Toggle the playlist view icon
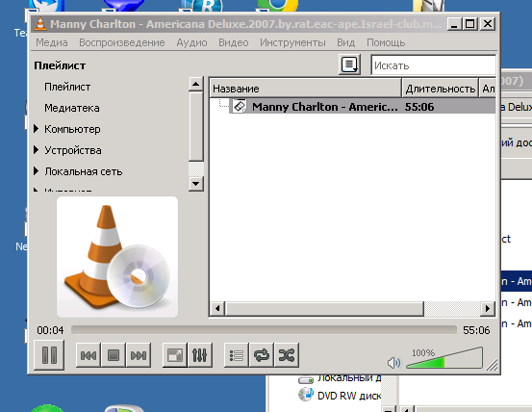 click(x=237, y=355)
